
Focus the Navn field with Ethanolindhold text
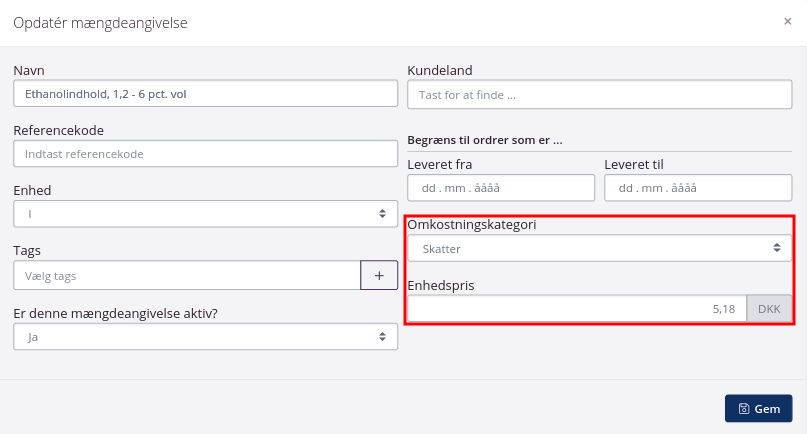tap(205, 93)
